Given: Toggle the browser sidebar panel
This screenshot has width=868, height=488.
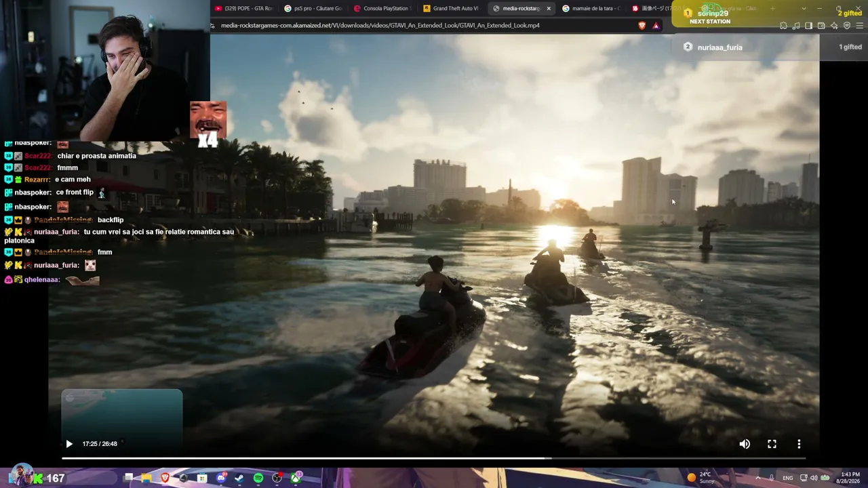Looking at the screenshot, I should click(809, 26).
